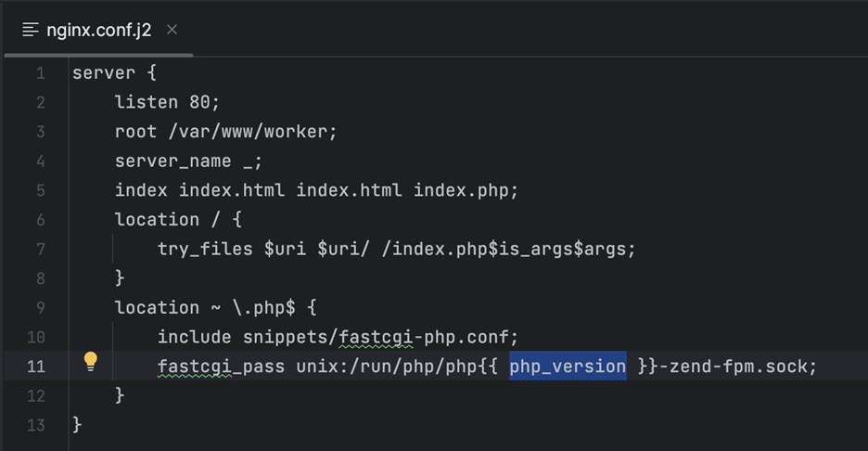
Task: Click the location ~ \.php$ line
Action: coord(215,308)
